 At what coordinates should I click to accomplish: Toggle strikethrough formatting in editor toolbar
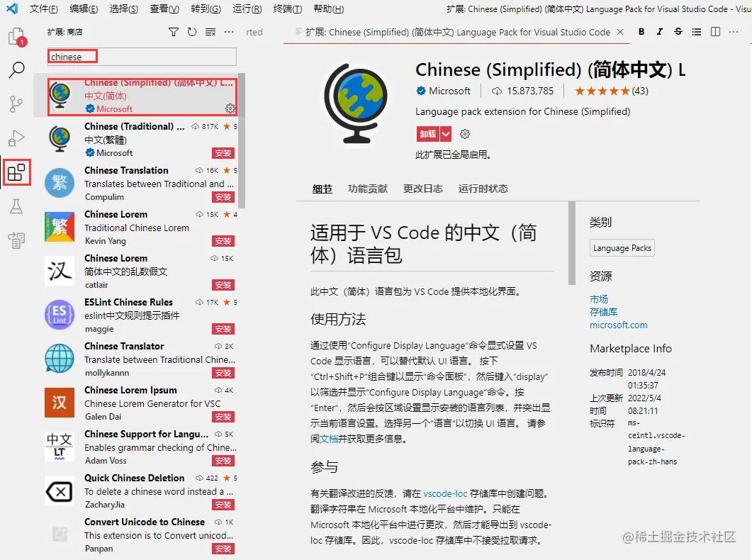point(678,32)
